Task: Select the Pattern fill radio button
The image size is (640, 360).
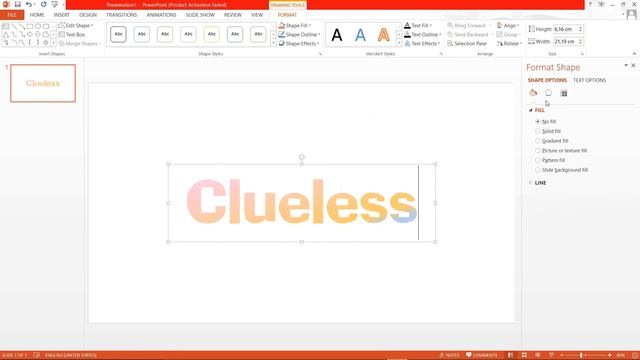Action: pyautogui.click(x=538, y=160)
